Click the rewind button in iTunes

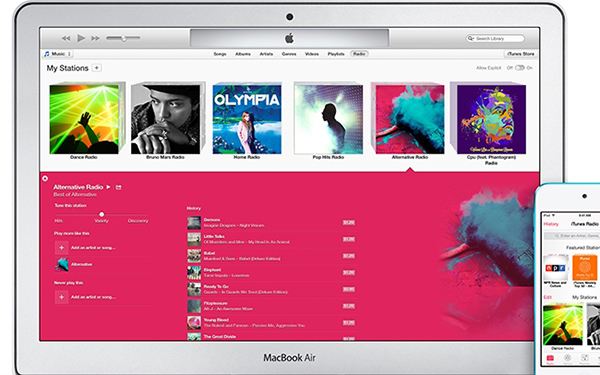click(x=66, y=38)
